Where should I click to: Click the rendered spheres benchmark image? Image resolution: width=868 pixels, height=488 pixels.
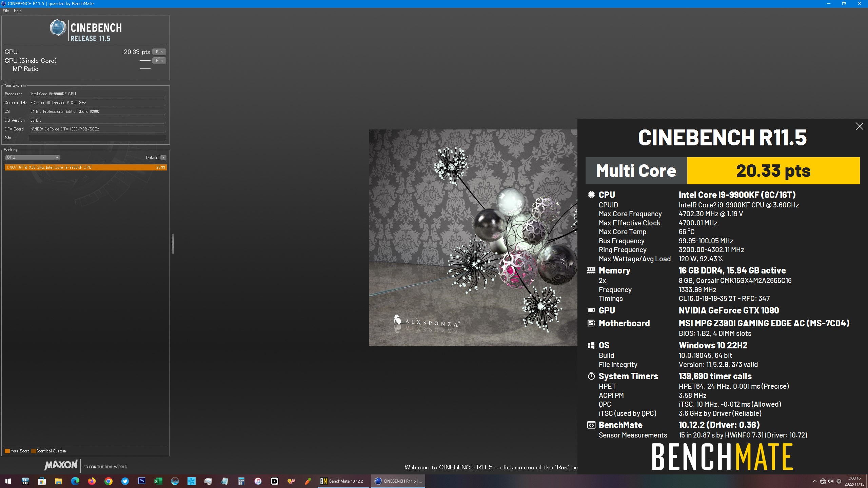(x=473, y=238)
